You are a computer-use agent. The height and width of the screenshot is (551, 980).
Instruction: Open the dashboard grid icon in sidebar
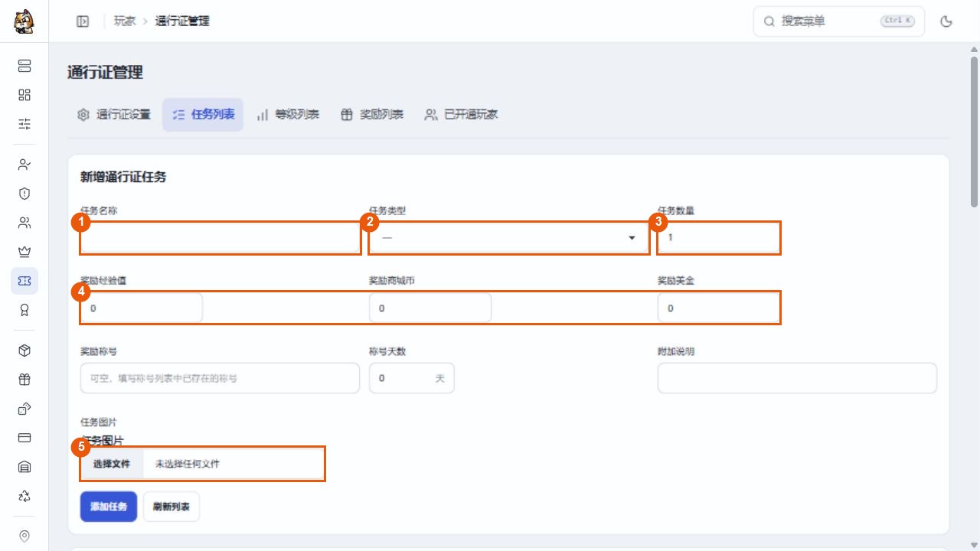(x=24, y=95)
